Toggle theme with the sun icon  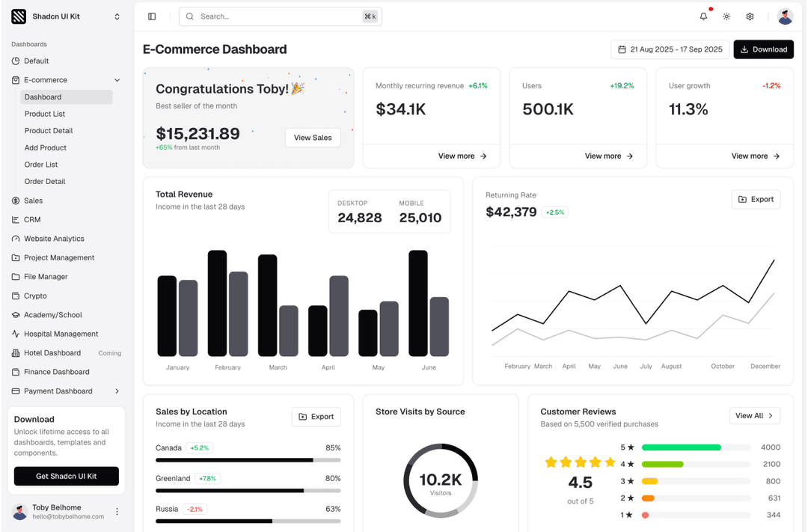click(726, 16)
